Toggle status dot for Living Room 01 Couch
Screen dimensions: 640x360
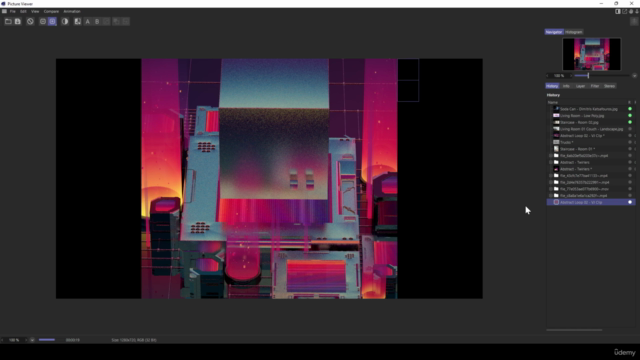tap(630, 129)
